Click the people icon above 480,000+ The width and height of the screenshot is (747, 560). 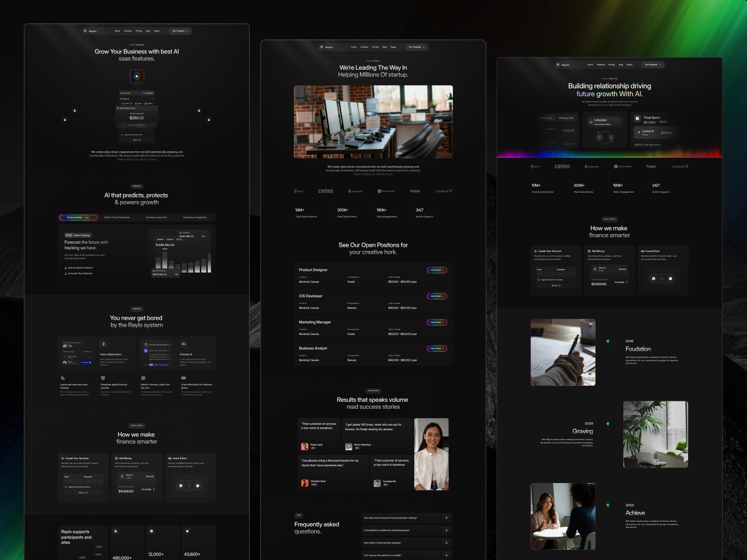(116, 531)
